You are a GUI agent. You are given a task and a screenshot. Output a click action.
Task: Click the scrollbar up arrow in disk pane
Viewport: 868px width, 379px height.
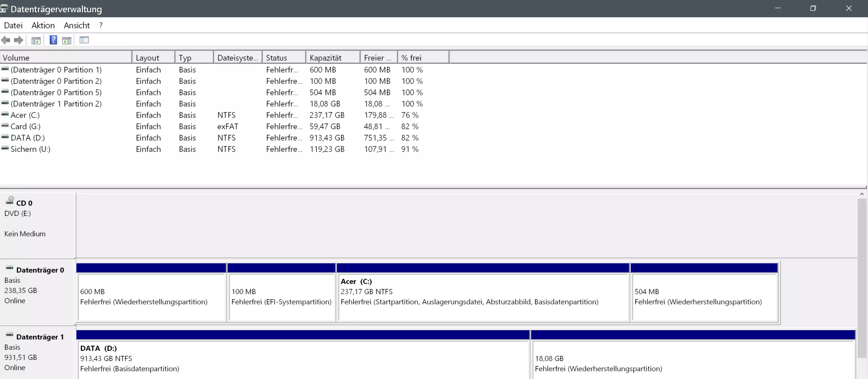pos(862,194)
